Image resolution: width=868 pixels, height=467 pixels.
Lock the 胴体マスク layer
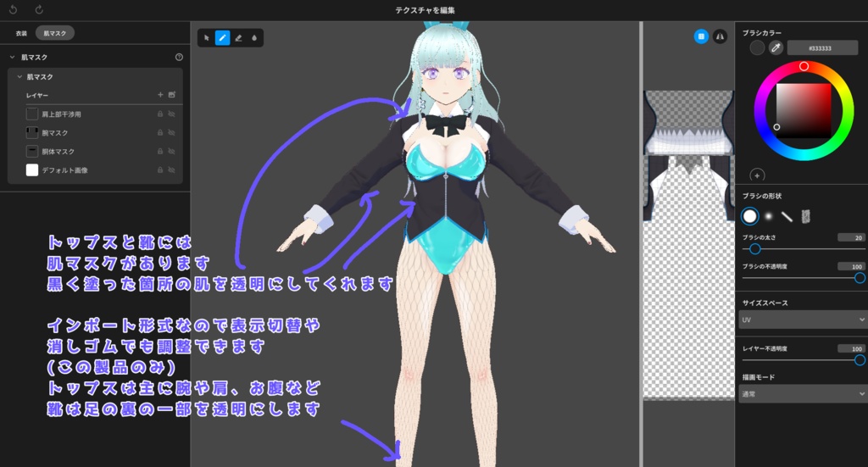click(x=160, y=151)
